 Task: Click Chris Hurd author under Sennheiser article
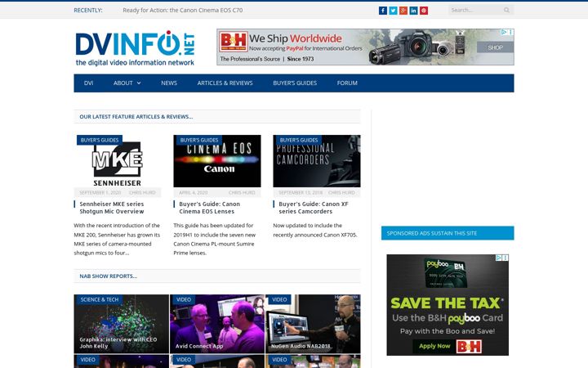(142, 193)
